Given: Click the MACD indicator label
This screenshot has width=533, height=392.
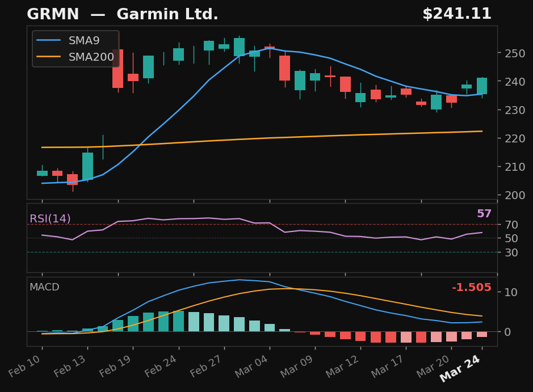Looking at the screenshot, I should click(x=44, y=288).
